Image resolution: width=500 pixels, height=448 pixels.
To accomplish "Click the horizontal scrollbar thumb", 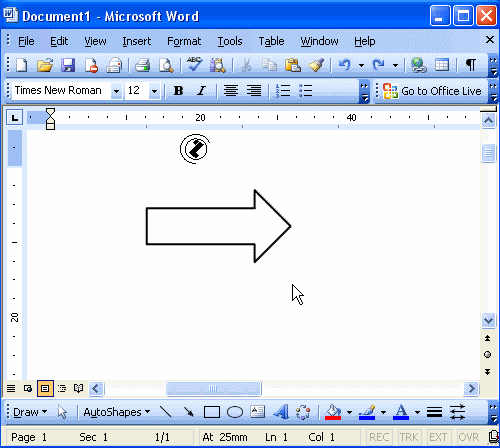I will click(213, 388).
